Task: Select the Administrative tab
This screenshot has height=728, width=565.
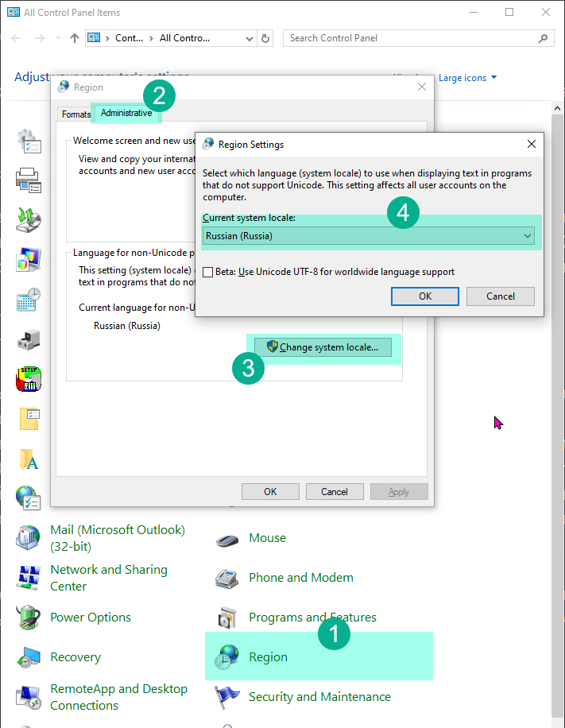Action: point(126,114)
